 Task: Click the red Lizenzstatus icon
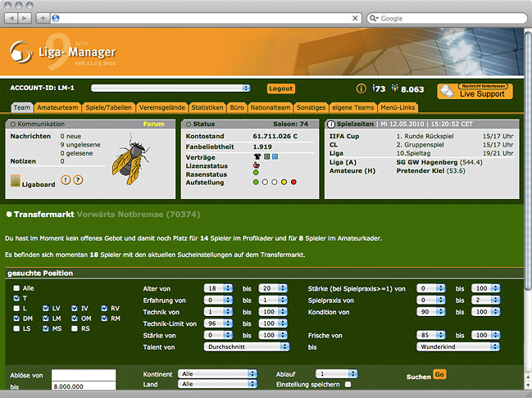(257, 165)
